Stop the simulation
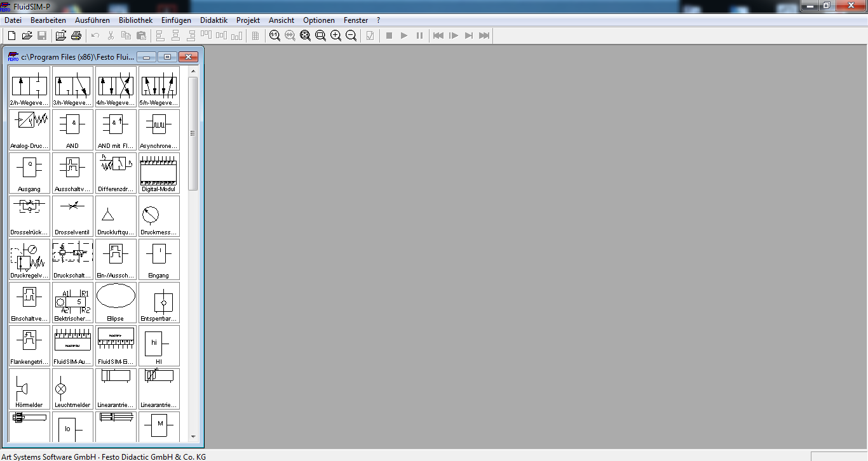 (389, 36)
